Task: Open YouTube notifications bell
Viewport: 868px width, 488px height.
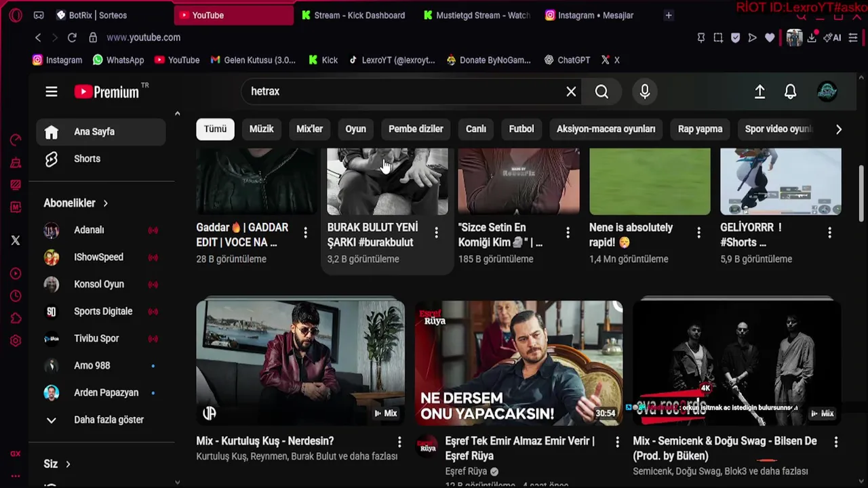Action: tap(790, 91)
